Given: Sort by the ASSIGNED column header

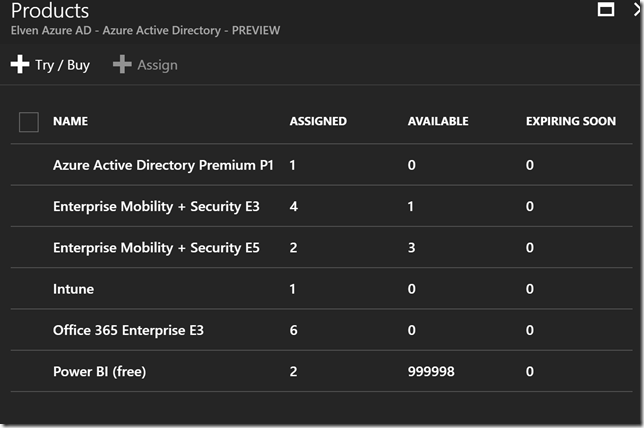Looking at the screenshot, I should 318,122.
